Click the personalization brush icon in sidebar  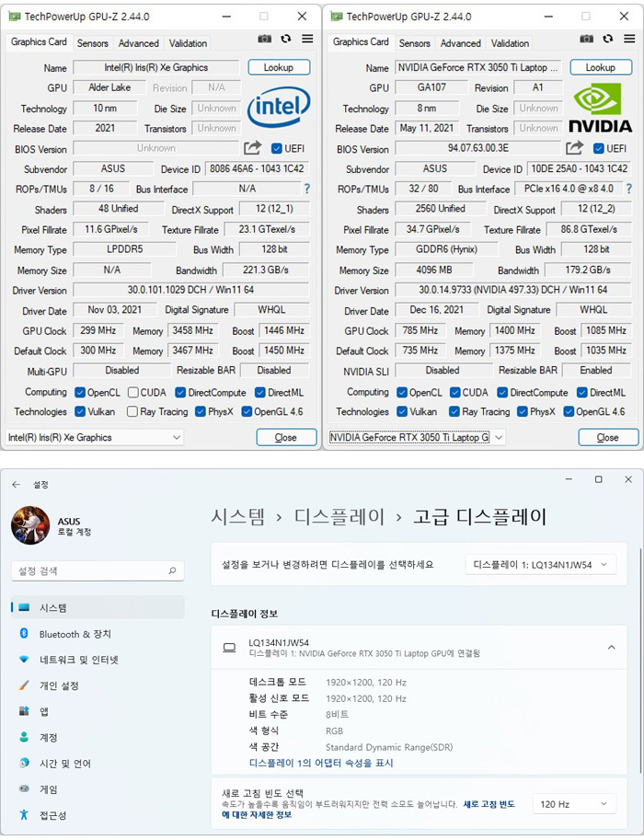pyautogui.click(x=24, y=685)
